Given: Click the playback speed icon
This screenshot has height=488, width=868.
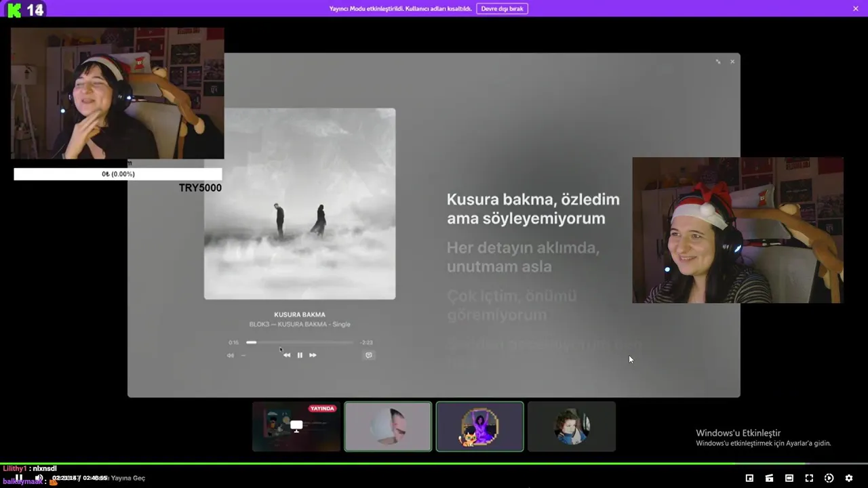Looking at the screenshot, I should 829,478.
